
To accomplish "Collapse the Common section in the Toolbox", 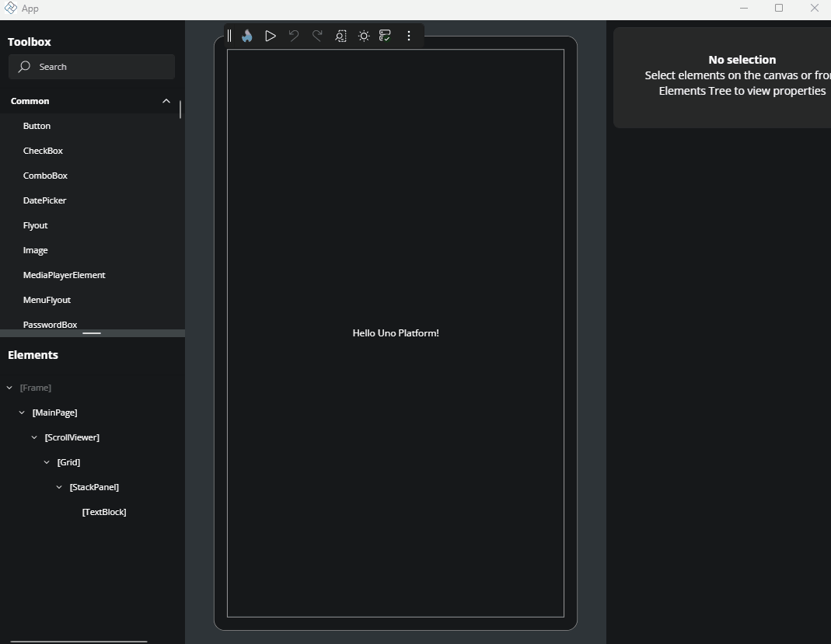I will tap(166, 101).
